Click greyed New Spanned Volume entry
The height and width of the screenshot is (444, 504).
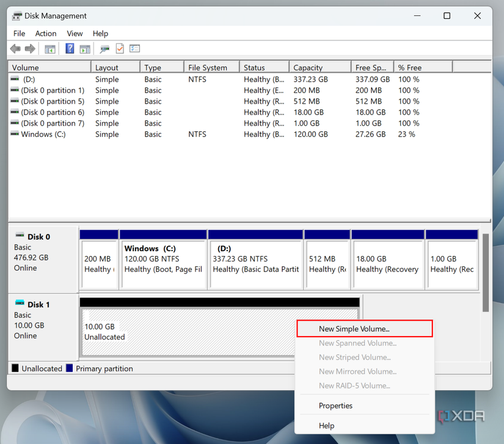click(x=365, y=343)
